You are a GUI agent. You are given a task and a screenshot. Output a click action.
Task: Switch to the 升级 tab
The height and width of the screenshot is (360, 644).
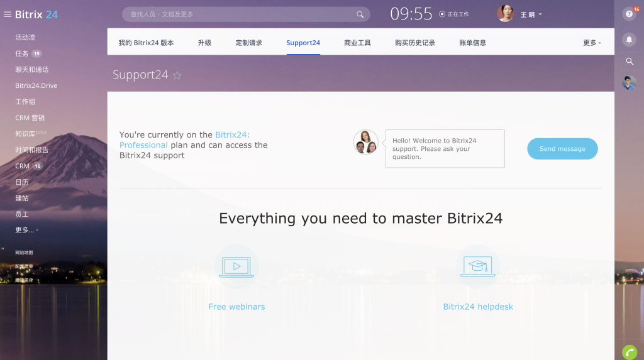click(204, 43)
